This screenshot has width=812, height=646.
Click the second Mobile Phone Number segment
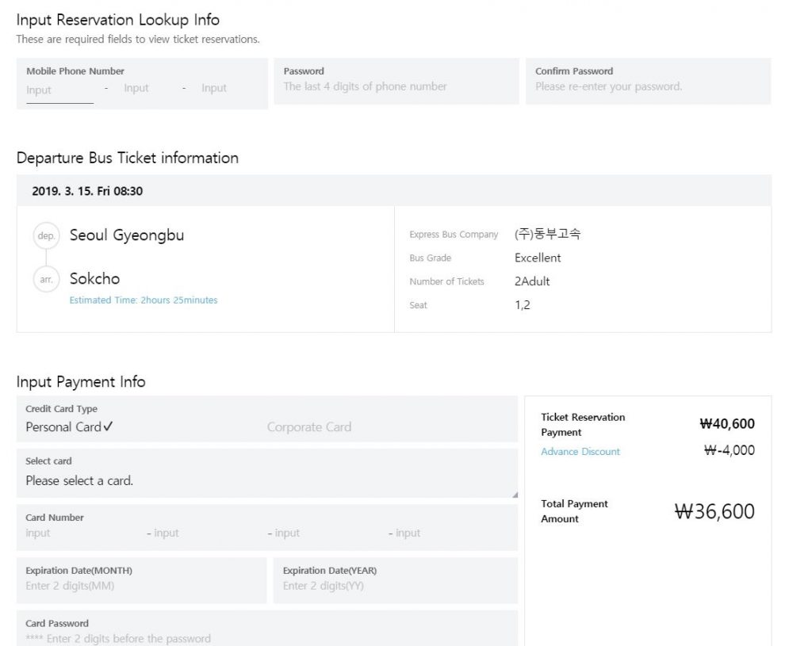(136, 88)
